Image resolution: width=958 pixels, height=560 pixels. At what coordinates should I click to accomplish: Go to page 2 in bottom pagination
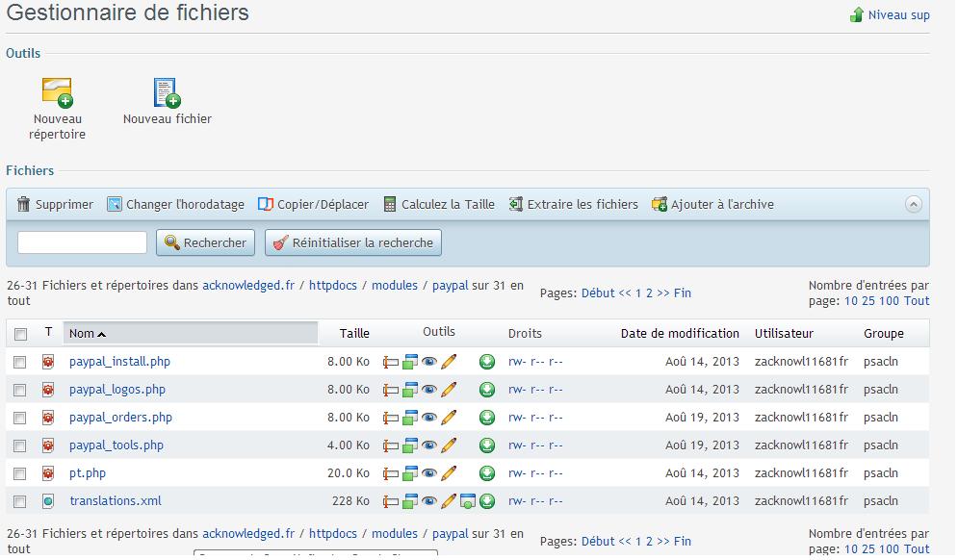(650, 541)
